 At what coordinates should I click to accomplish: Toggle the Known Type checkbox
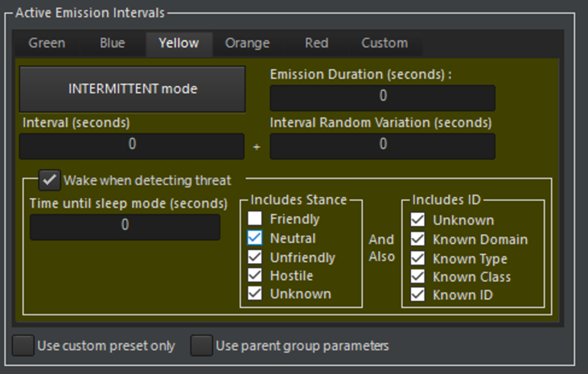point(417,258)
